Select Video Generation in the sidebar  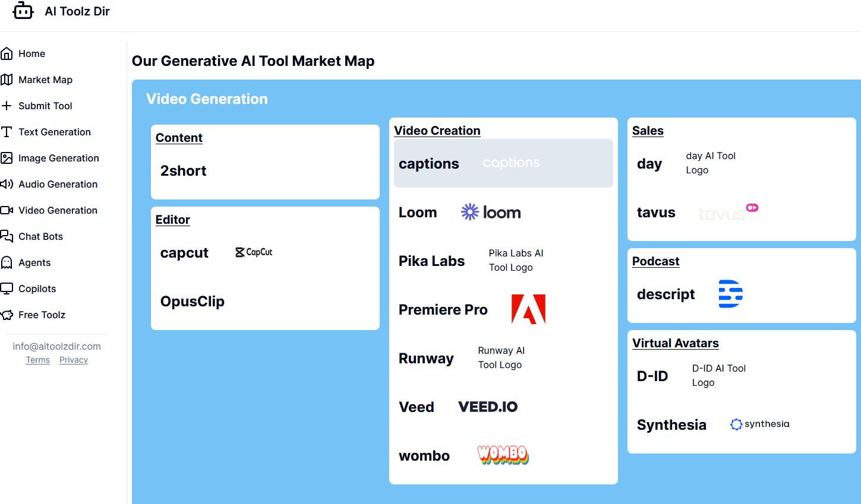coord(58,210)
